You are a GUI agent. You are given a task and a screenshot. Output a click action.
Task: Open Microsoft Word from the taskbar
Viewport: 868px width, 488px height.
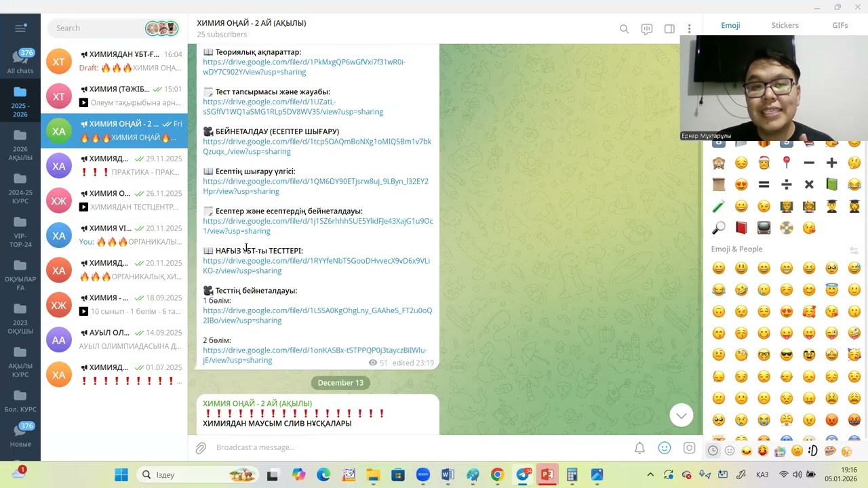coord(448,474)
